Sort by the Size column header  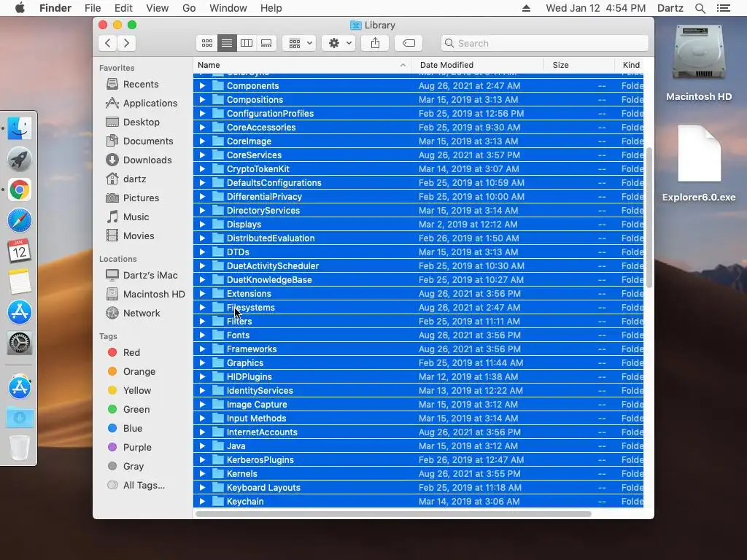coord(578,65)
